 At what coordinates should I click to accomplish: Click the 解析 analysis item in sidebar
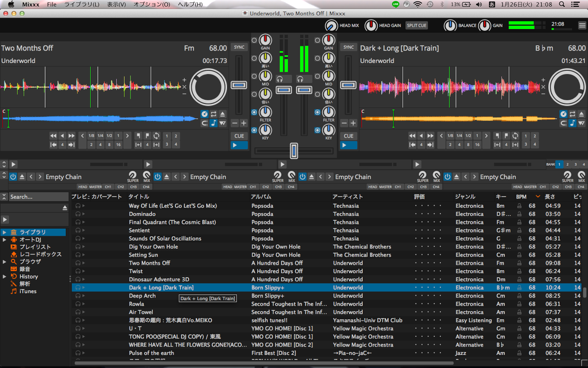point(25,284)
